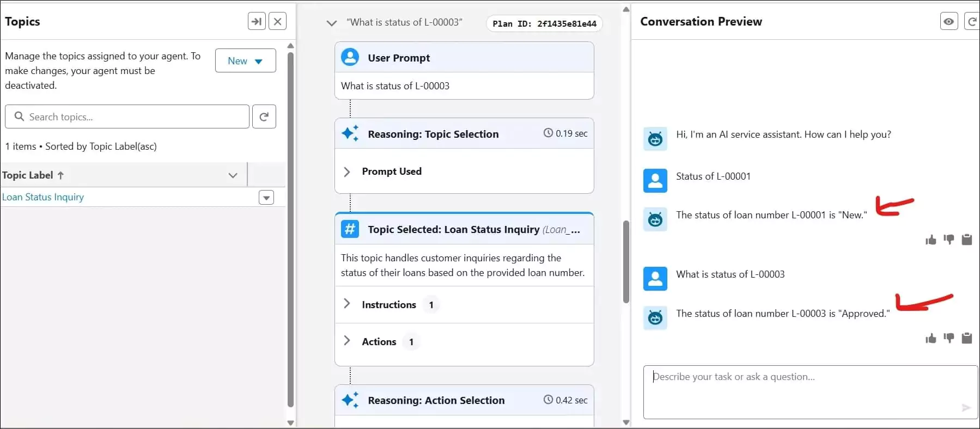Click the Status of L-00001 user message
Screen dimensions: 980x429
(713, 176)
